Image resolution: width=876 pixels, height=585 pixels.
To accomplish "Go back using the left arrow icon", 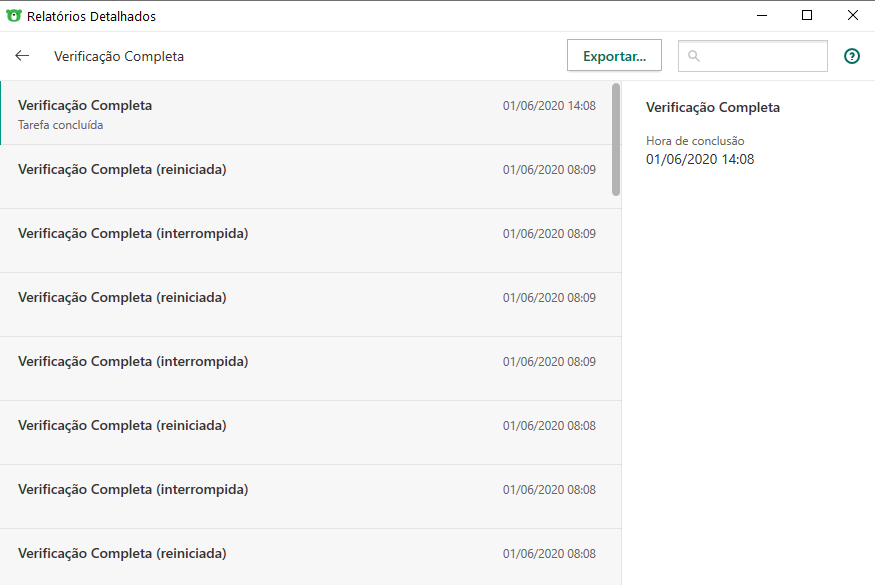I will (22, 56).
